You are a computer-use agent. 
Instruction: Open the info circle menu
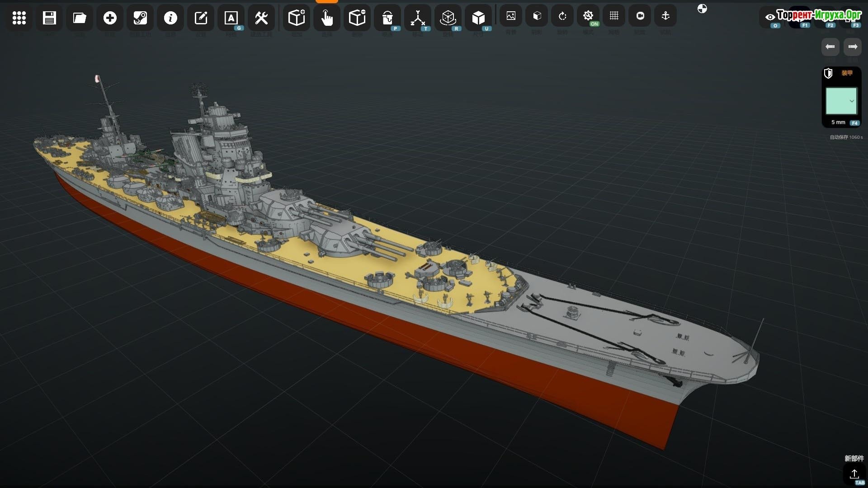[170, 18]
